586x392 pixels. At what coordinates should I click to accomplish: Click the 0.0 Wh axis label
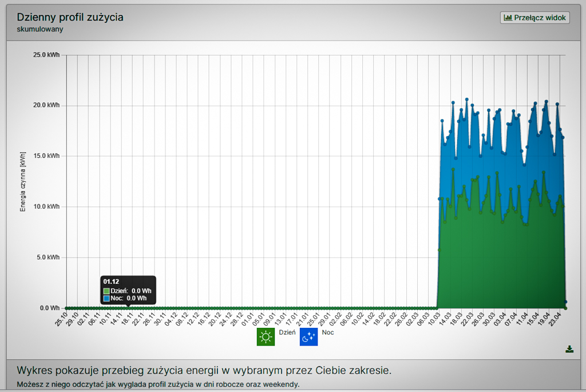(x=50, y=308)
